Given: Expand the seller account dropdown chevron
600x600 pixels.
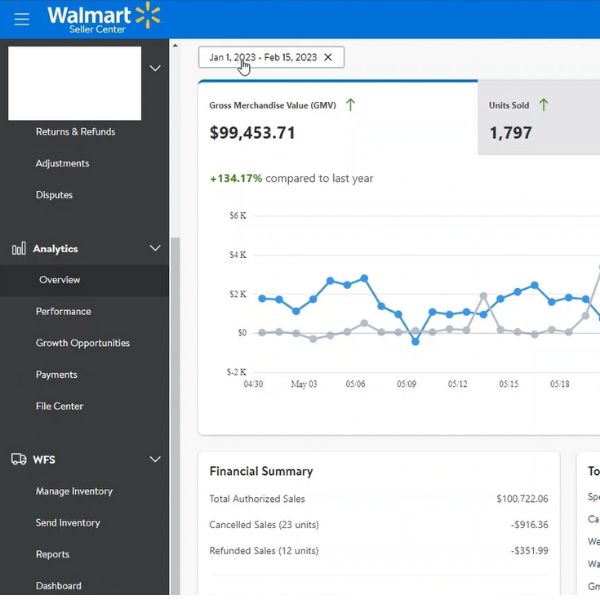Looking at the screenshot, I should (155, 68).
